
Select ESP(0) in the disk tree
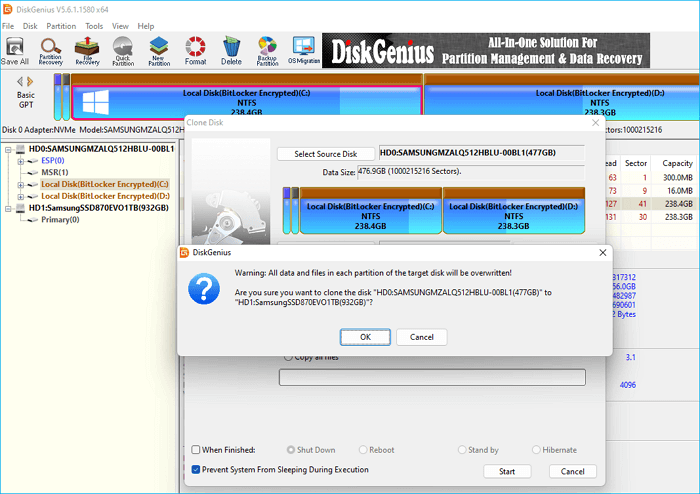pyautogui.click(x=53, y=161)
